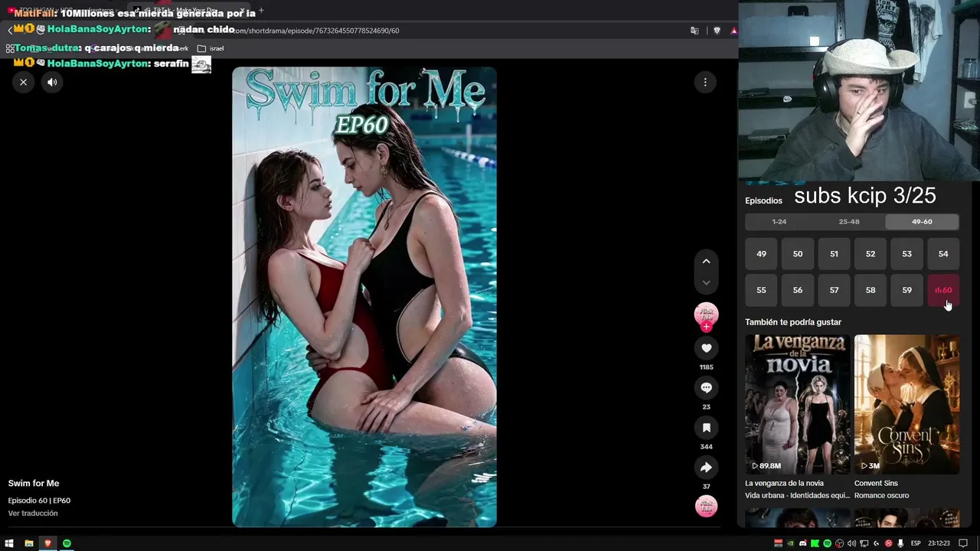Image resolution: width=980 pixels, height=551 pixels.
Task: Click the "Episodio 60 | EP60" caption
Action: (39, 500)
